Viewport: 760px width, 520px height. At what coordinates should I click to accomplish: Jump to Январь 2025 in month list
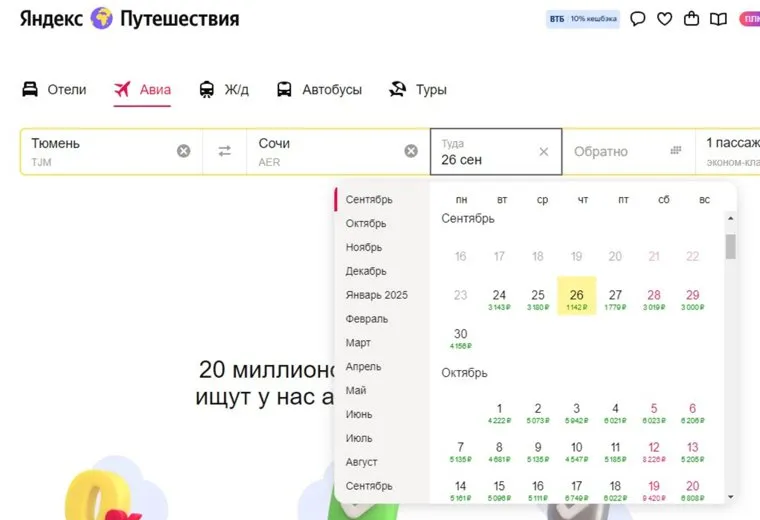point(376,295)
